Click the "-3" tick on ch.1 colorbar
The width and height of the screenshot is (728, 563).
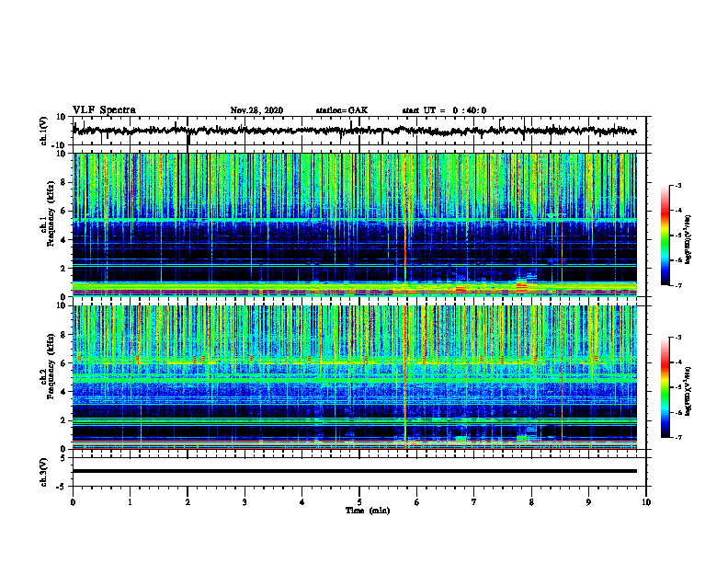tap(678, 185)
